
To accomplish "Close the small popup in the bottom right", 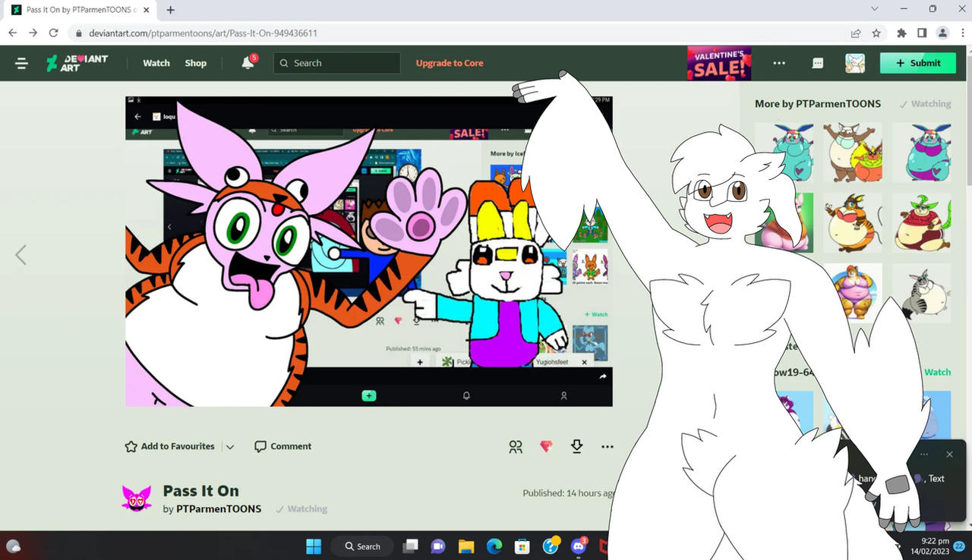I will tap(949, 455).
